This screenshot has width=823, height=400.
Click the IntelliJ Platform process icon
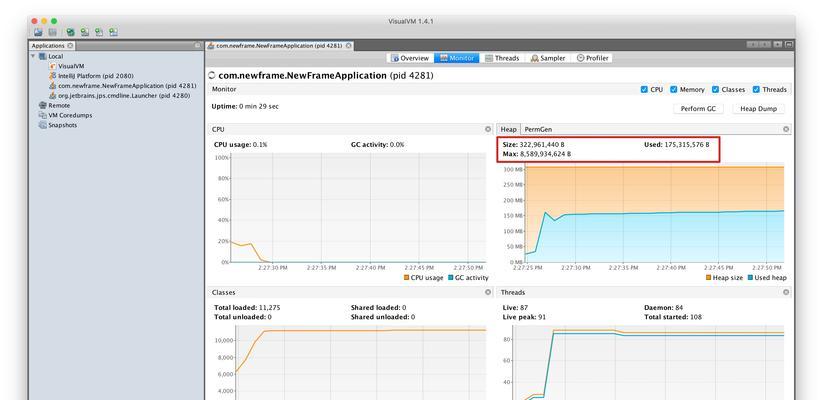coord(52,76)
